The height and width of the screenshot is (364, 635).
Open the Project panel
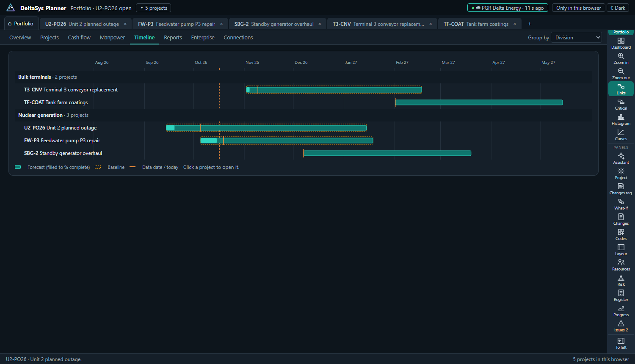(x=621, y=174)
